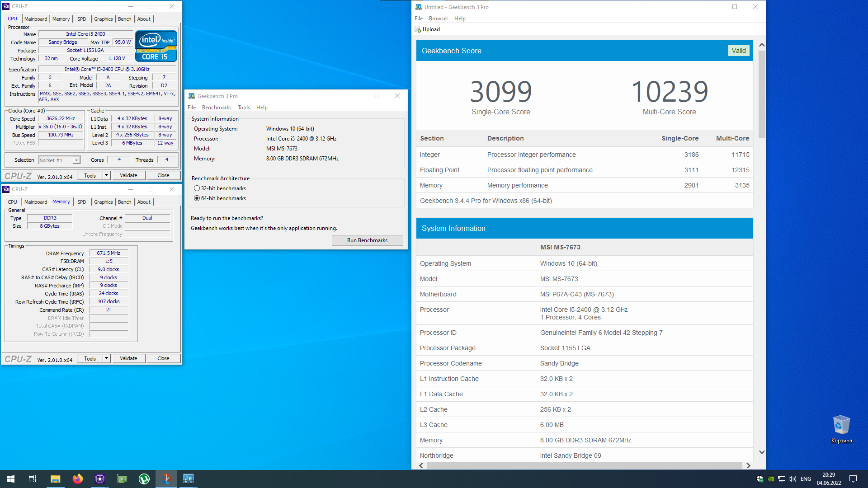Open Benchmarks menu in Geekbench dialog
Viewport: 868px width, 488px height.
pos(217,108)
